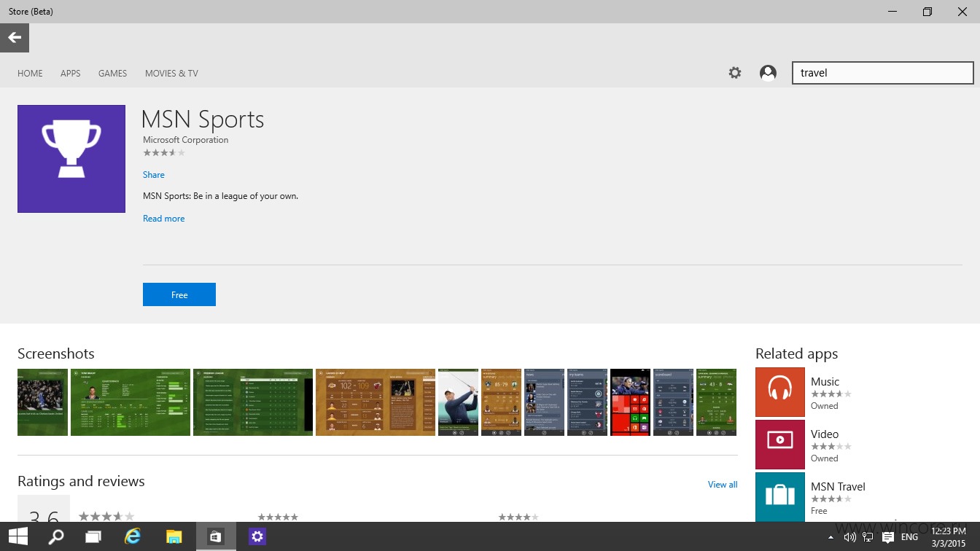Screen dimensions: 980x551
Task: Open the 85-79 basketball phone screenshot
Action: coord(501,402)
